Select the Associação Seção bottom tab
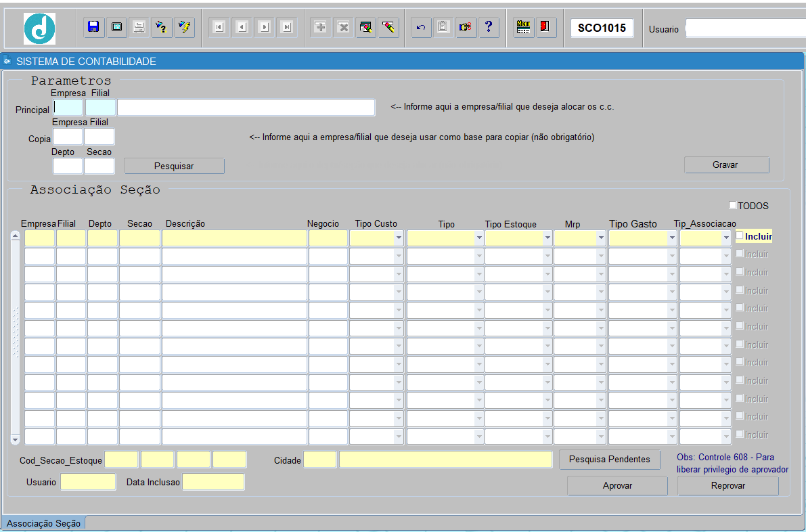 pos(43,523)
